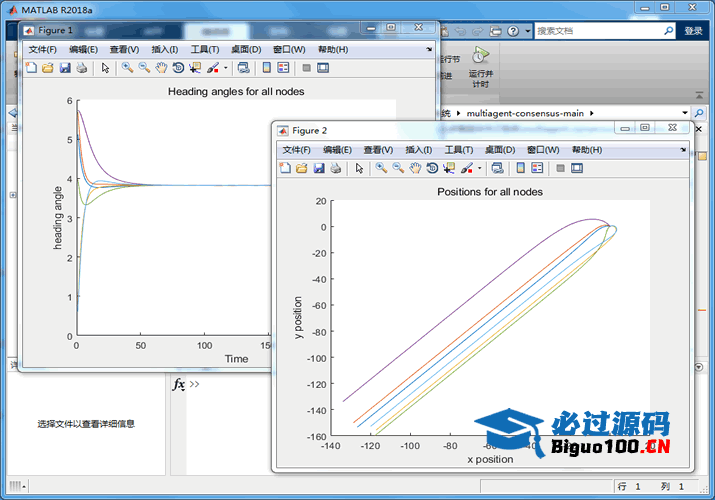The image size is (715, 500).
Task: Click the Open File folder icon in Figure 2
Action: [x=301, y=168]
